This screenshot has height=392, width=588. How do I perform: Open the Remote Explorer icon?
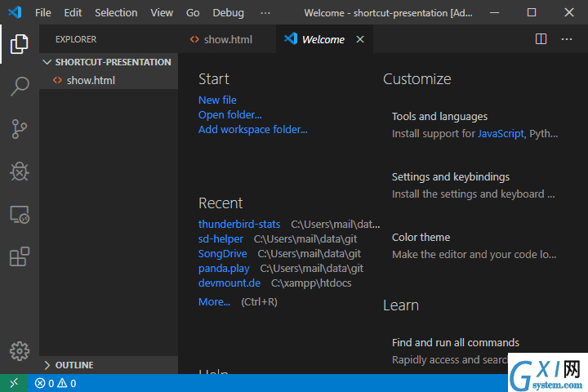click(20, 214)
